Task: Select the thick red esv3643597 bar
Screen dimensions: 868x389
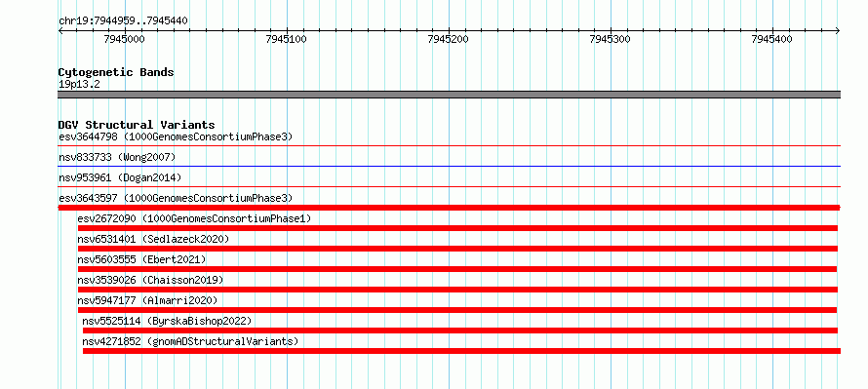Action: [449, 208]
